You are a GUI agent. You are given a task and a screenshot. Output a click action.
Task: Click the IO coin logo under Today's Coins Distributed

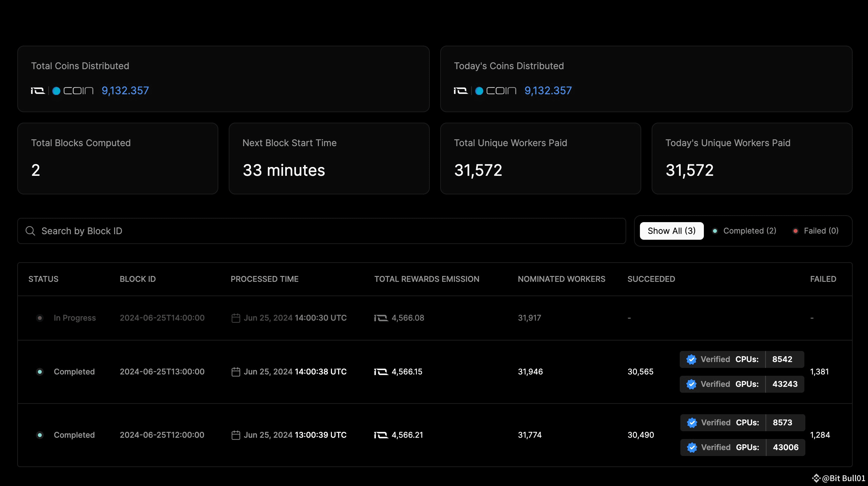(485, 91)
